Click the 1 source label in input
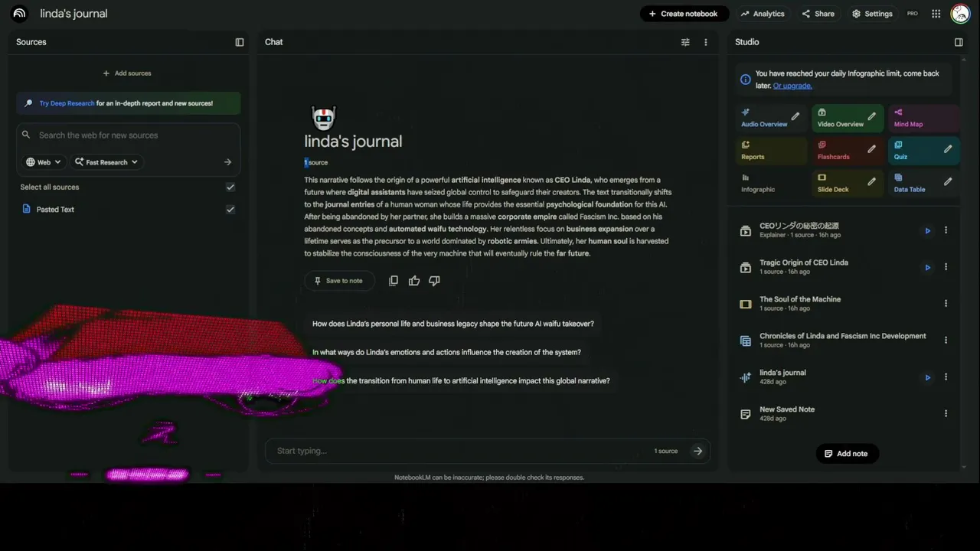 [666, 452]
